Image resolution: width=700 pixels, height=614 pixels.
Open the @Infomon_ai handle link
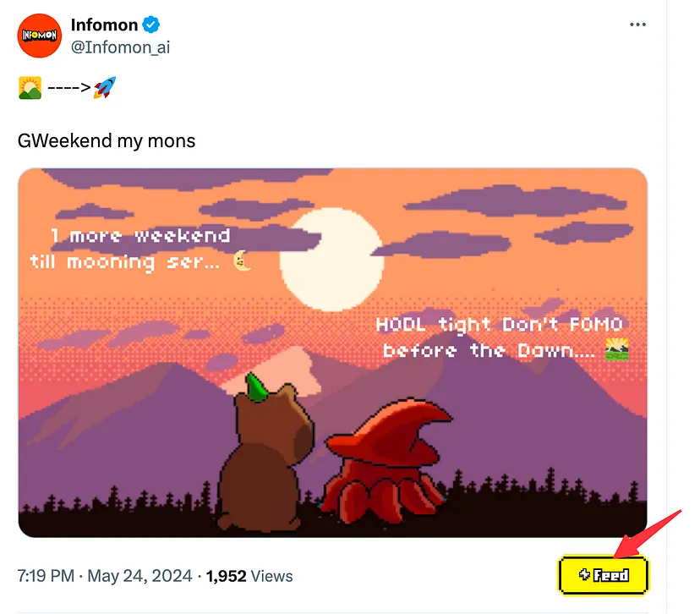click(121, 47)
